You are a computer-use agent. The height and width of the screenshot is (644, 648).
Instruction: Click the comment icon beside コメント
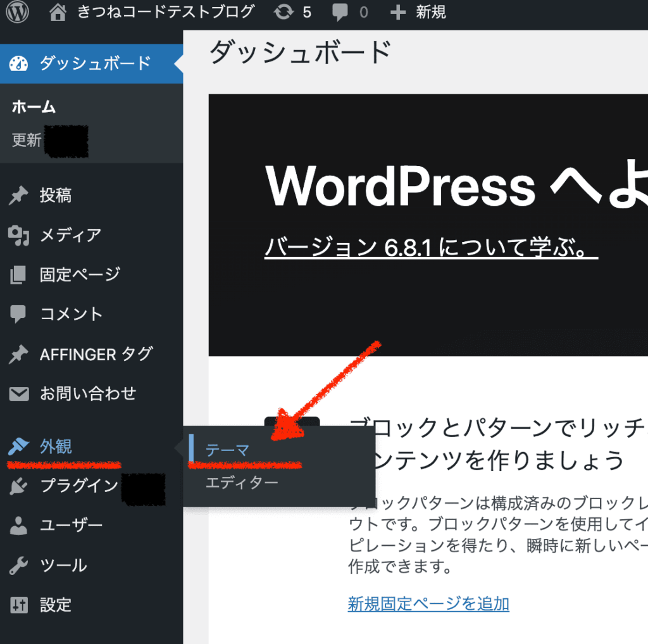[x=18, y=314]
